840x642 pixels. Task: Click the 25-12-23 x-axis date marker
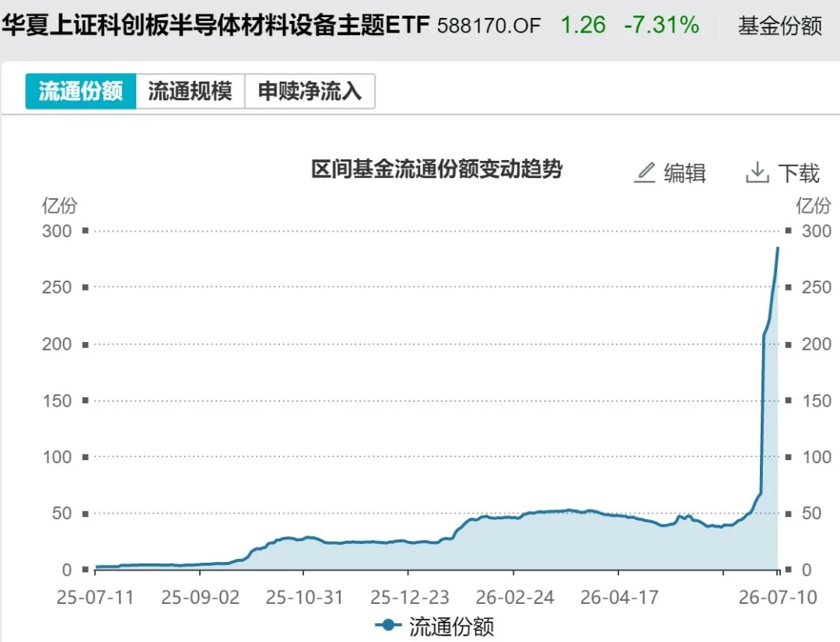click(410, 597)
